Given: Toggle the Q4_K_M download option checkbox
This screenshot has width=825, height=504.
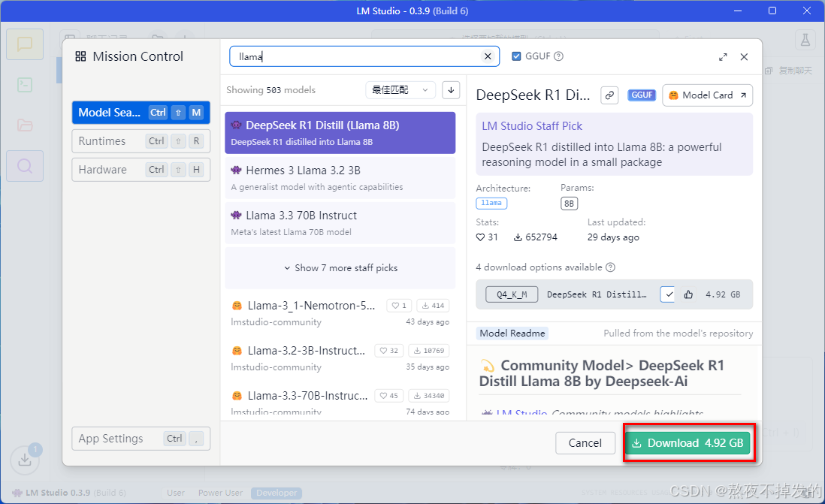Looking at the screenshot, I should (668, 294).
